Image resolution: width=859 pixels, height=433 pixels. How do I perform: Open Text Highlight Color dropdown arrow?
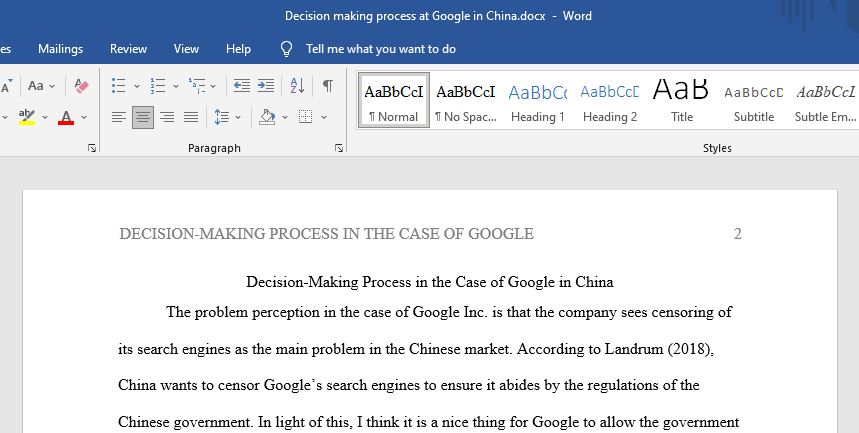pyautogui.click(x=45, y=117)
